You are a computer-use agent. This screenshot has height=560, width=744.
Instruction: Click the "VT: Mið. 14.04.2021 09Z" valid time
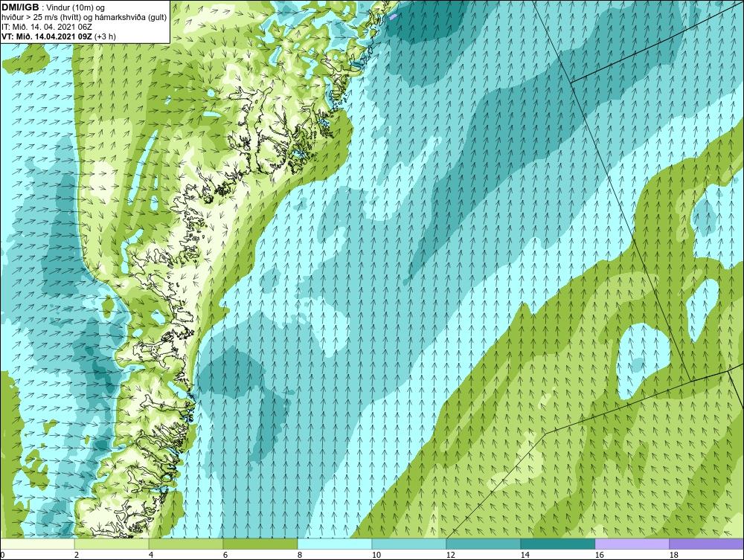46,36
